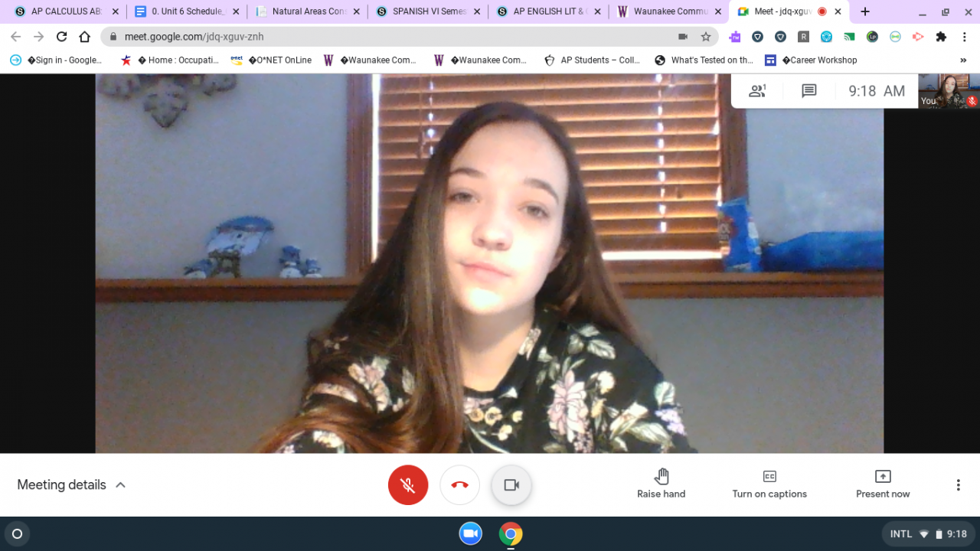980x551 pixels.
Task: Open the pink arrow extension
Action: pos(918,37)
